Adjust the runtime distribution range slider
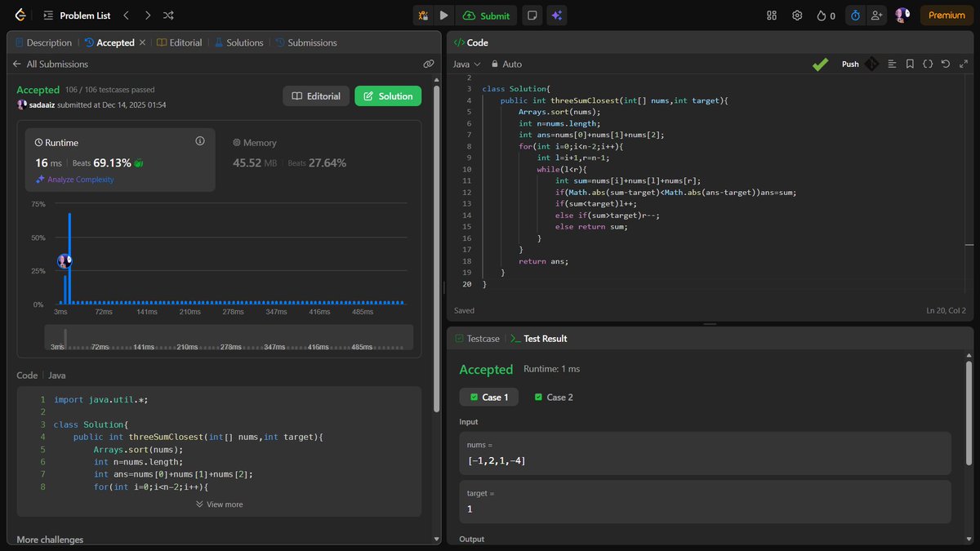Screen dimensions: 980x551 [x=229, y=338]
